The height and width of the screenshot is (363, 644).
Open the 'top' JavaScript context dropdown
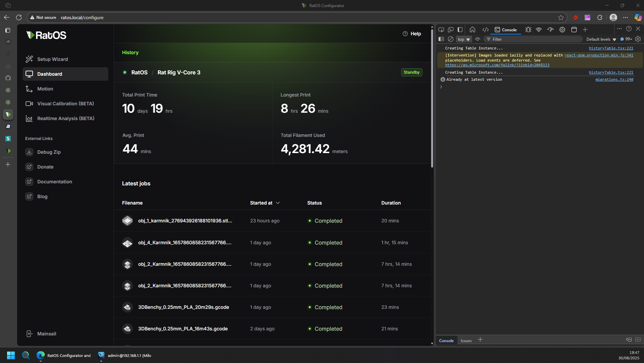[x=464, y=39]
